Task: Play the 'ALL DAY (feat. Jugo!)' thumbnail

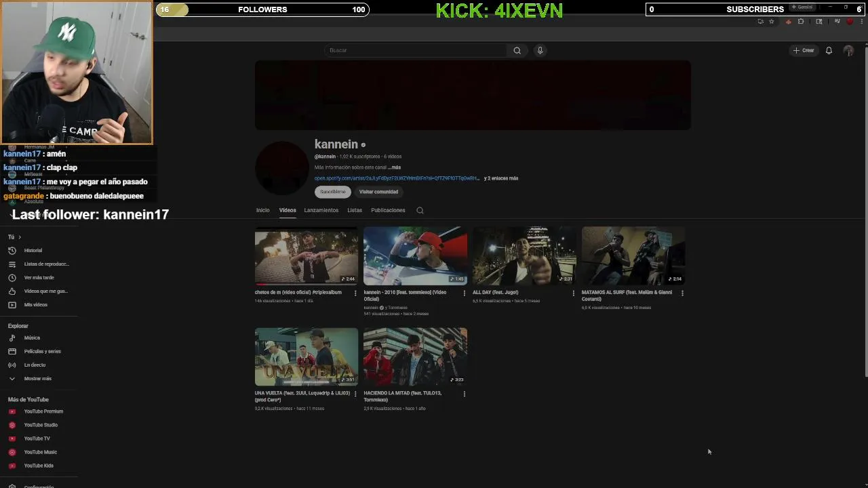Action: (524, 256)
